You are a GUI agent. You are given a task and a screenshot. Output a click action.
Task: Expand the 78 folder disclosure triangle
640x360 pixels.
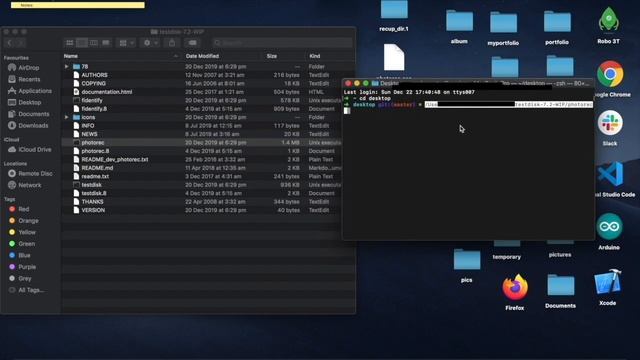click(x=67, y=67)
